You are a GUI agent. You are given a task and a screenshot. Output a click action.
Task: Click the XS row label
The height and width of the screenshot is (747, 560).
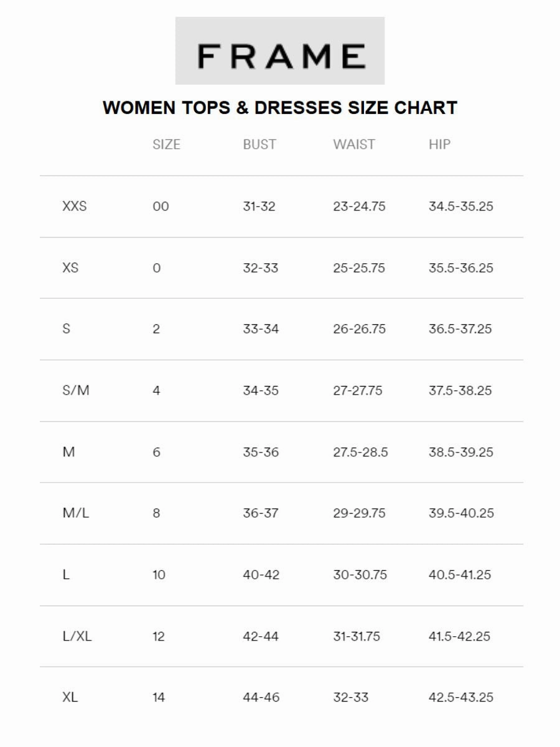point(70,268)
